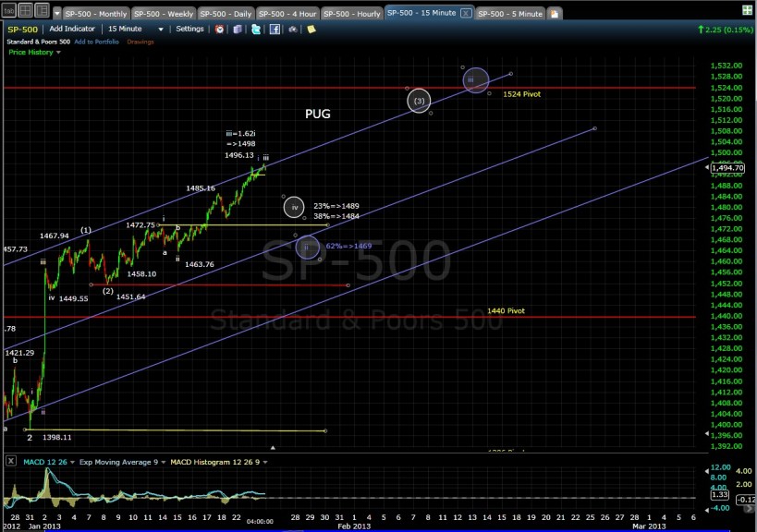
Task: Click the '2.25 (0.15%)' change value
Action: (x=728, y=30)
